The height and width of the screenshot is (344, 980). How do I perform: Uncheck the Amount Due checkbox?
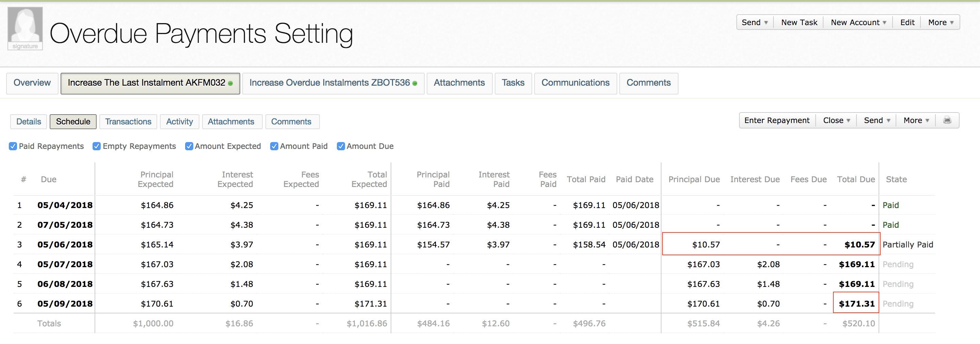point(341,147)
